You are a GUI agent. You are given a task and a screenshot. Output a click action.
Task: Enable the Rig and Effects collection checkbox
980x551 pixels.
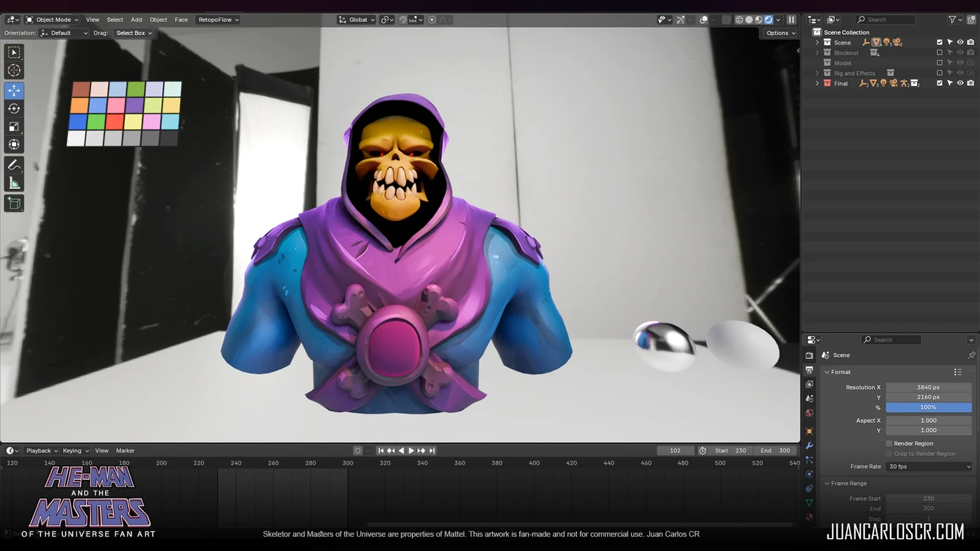[940, 73]
